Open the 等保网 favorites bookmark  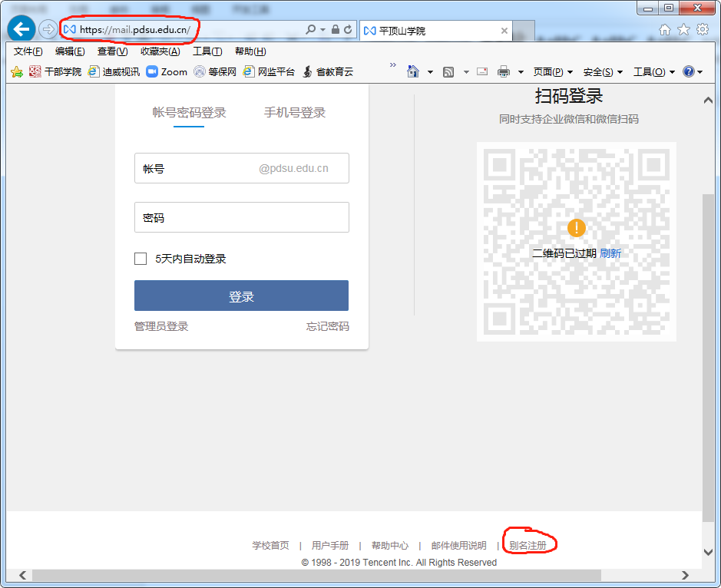click(215, 71)
